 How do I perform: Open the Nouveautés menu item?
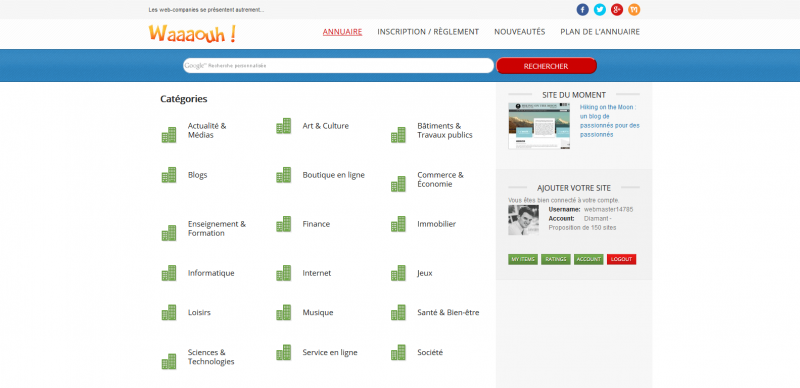[x=519, y=32]
